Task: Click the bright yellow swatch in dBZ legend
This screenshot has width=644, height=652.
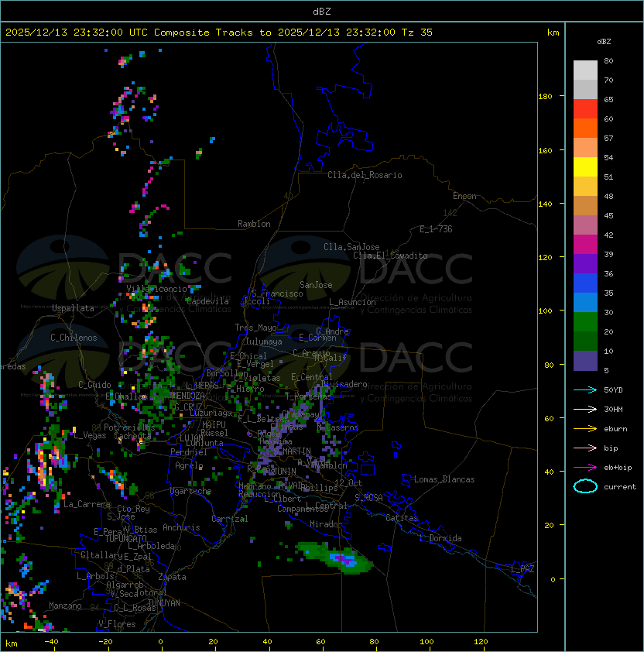Action: click(585, 167)
